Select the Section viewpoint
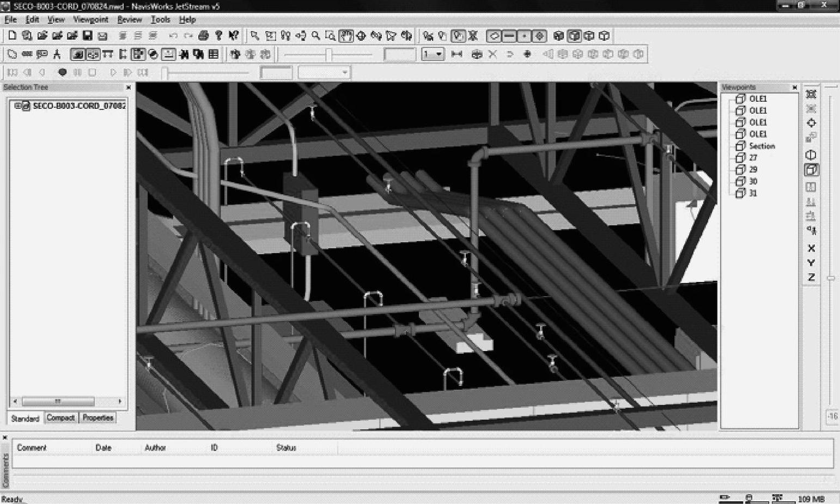Image resolution: width=840 pixels, height=504 pixels. pos(762,146)
